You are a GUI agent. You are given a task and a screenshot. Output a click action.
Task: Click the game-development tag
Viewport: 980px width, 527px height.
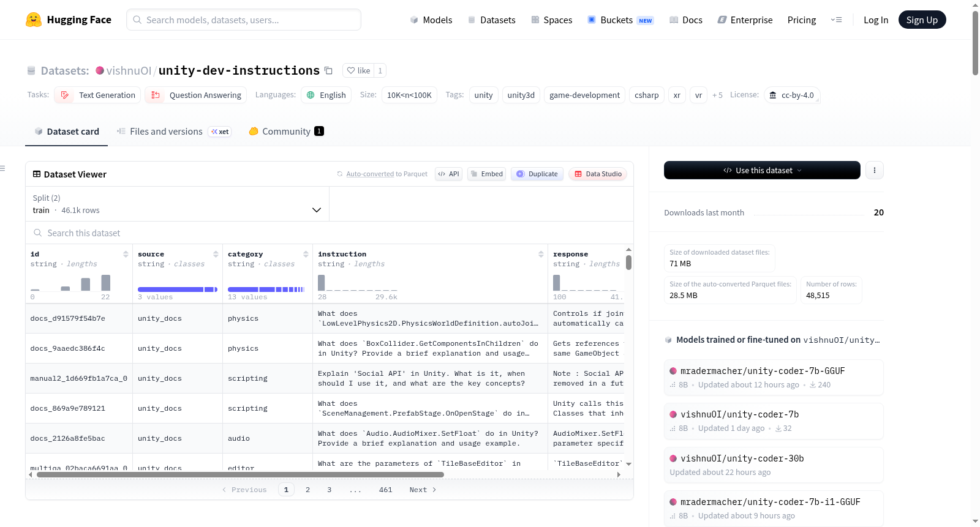point(584,95)
